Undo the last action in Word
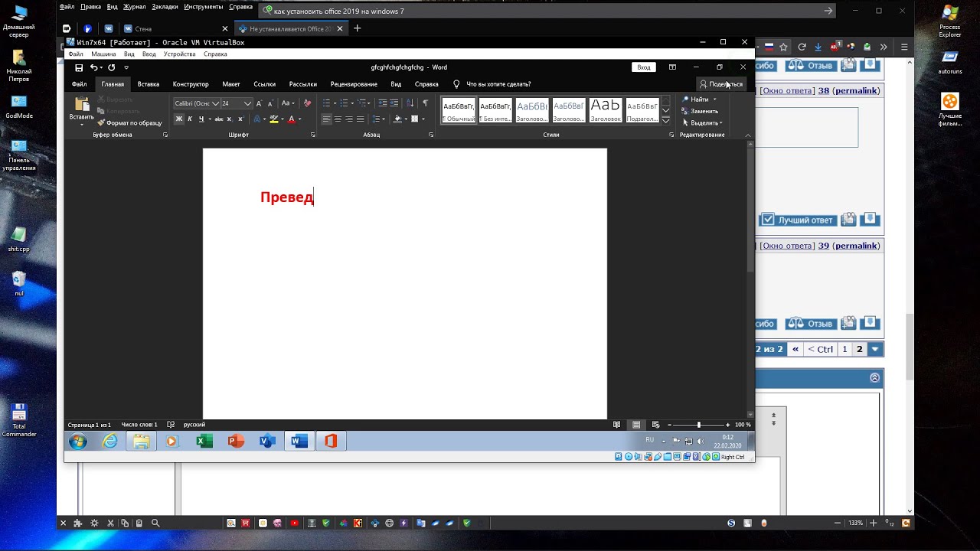The height and width of the screenshot is (551, 980). pos(94,67)
